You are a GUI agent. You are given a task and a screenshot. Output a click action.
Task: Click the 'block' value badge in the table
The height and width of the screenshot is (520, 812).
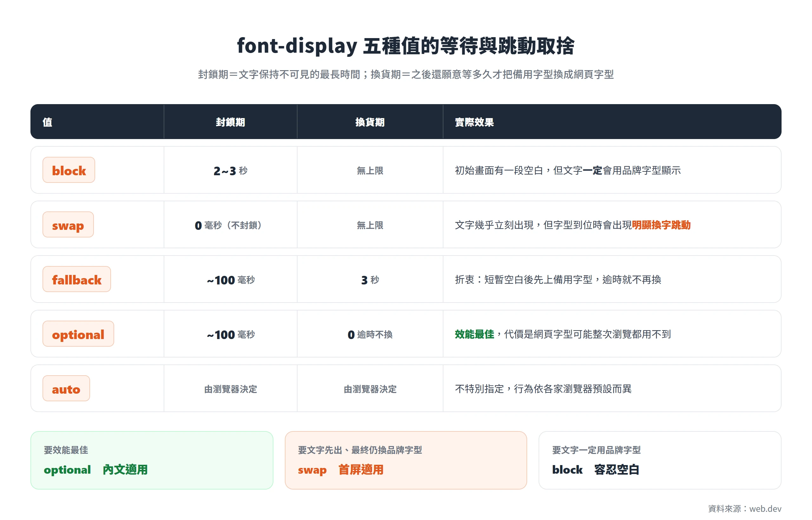(69, 170)
